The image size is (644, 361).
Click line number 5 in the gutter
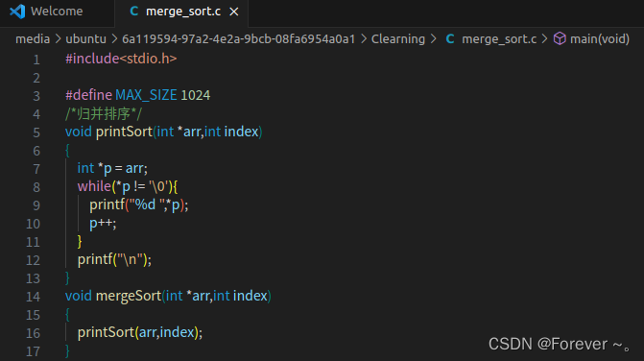point(36,132)
